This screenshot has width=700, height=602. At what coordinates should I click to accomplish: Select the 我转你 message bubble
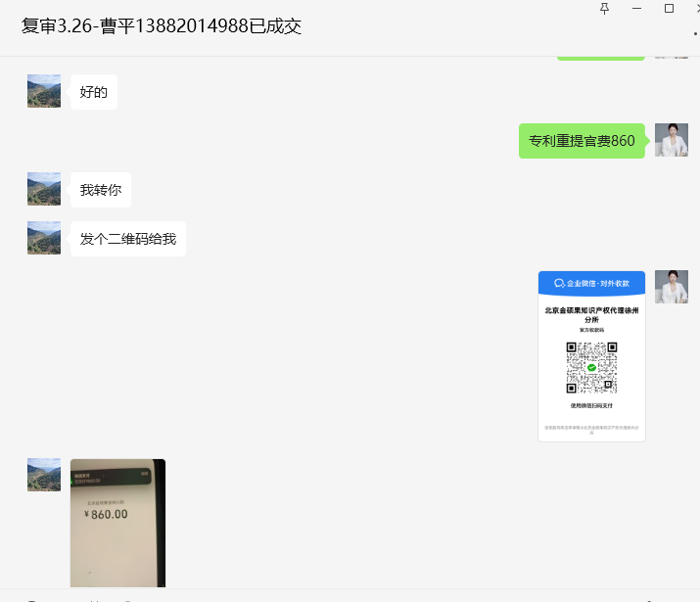(101, 190)
